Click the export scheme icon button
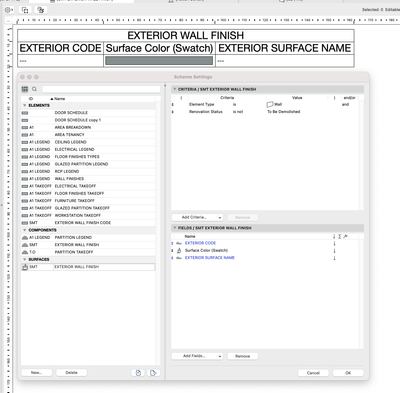The width and height of the screenshot is (400, 393). pyautogui.click(x=153, y=373)
